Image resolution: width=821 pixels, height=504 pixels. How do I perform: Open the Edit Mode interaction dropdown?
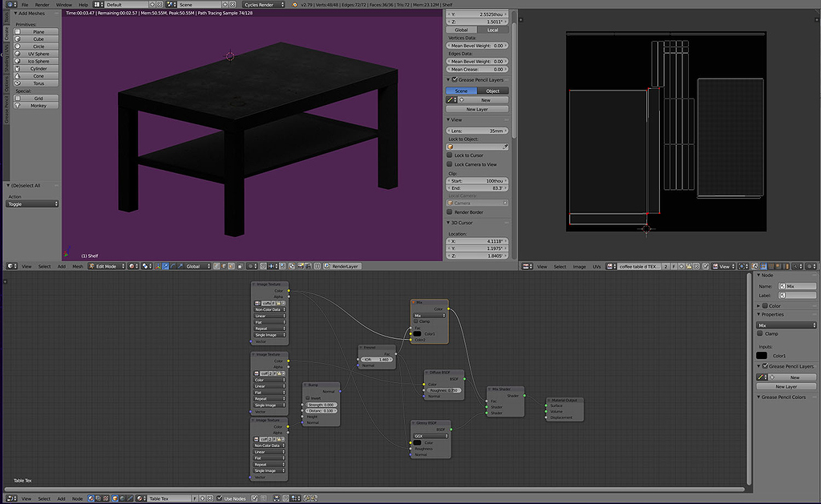point(106,266)
